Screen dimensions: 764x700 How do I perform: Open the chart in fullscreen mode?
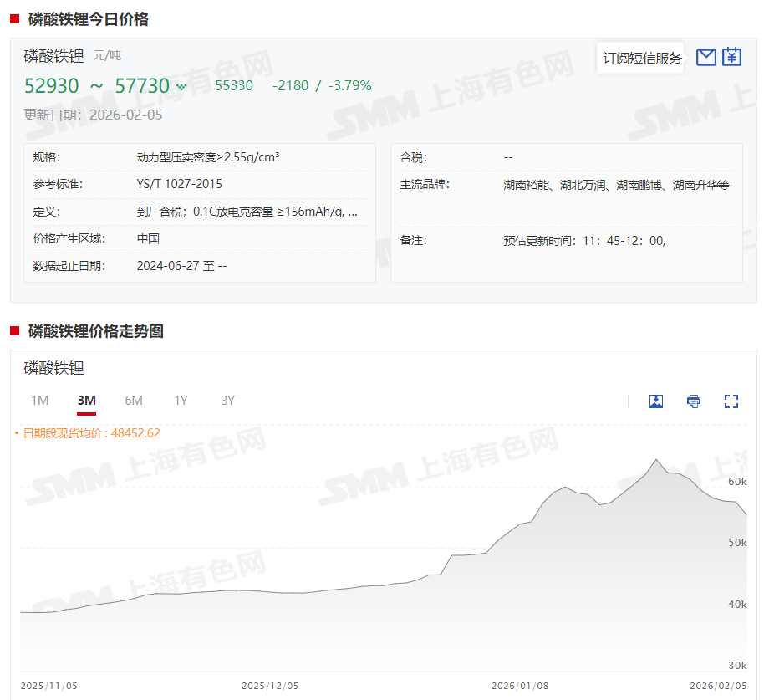tap(731, 401)
